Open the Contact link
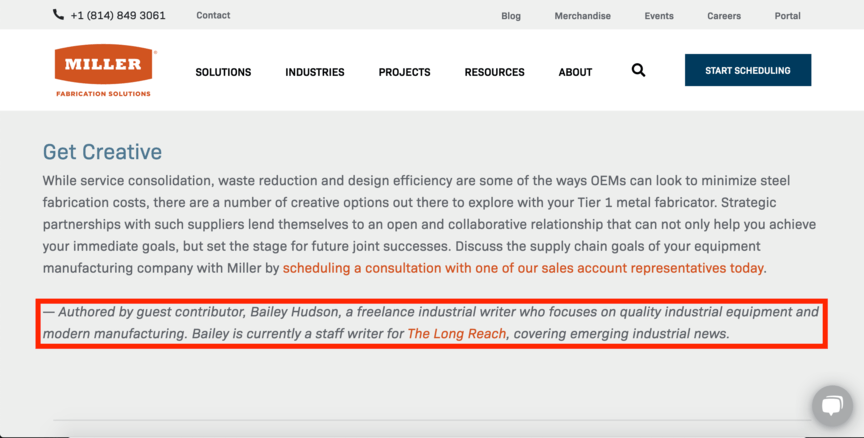 coord(213,15)
